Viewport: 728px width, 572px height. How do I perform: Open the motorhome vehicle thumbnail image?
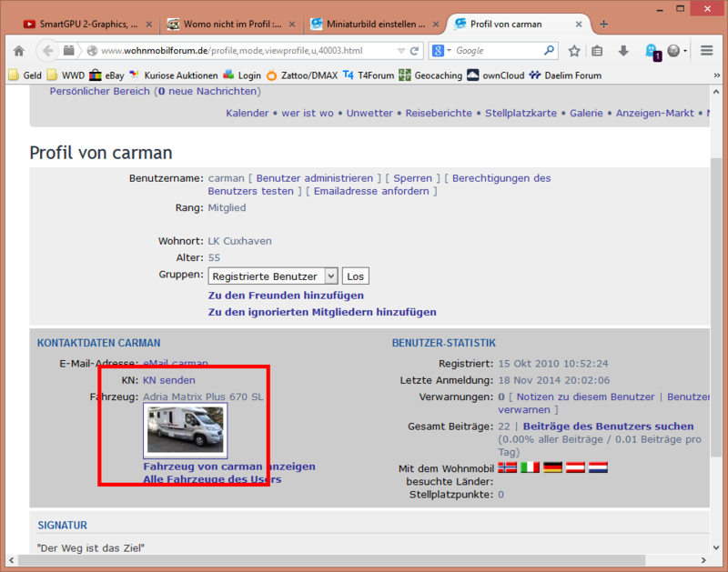(x=186, y=430)
